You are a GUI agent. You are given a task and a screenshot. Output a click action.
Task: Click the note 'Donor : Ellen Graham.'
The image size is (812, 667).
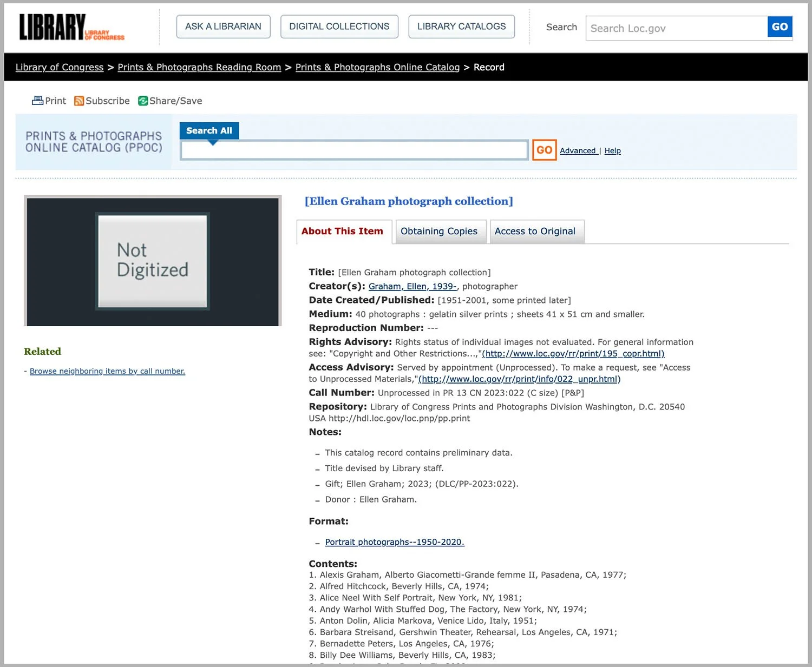[x=371, y=499]
